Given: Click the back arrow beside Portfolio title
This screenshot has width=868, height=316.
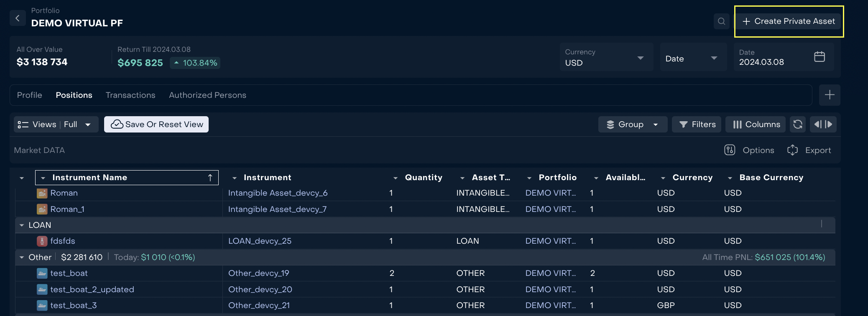Looking at the screenshot, I should [18, 18].
